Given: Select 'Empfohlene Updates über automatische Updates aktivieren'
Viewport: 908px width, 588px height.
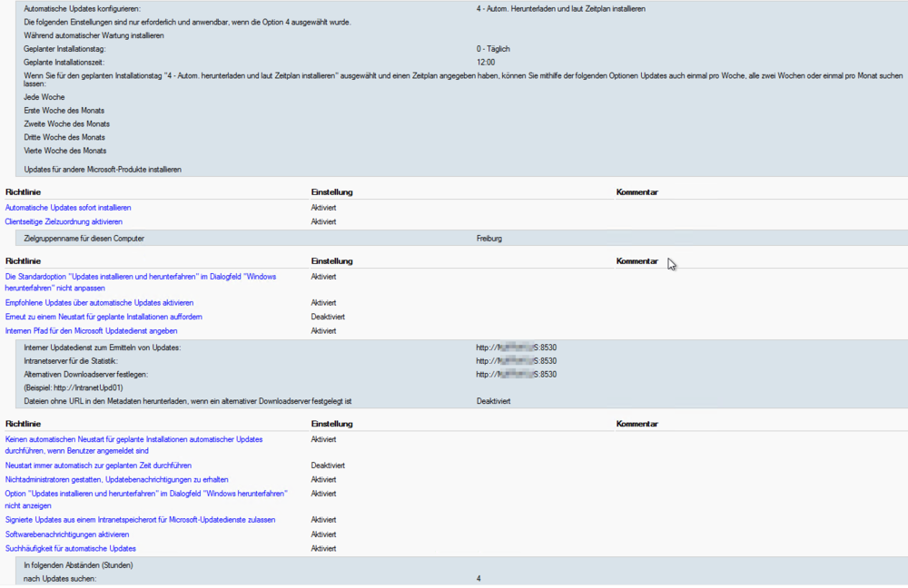Looking at the screenshot, I should point(100,303).
